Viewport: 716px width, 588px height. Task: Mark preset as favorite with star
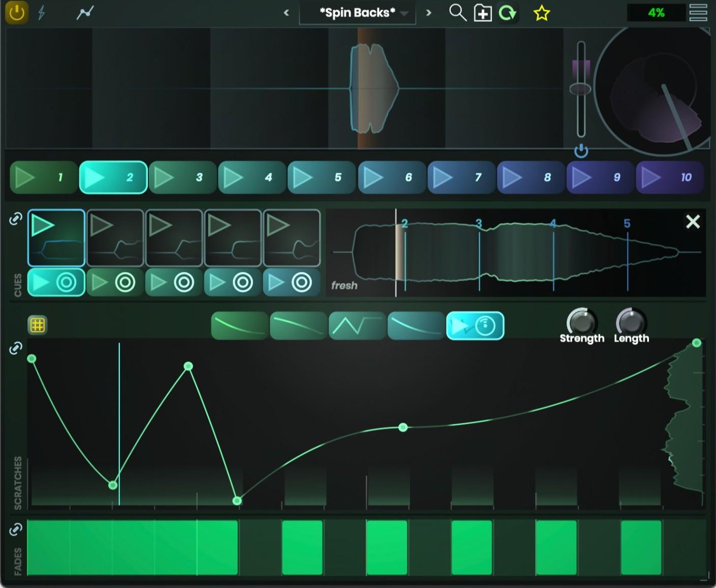pyautogui.click(x=542, y=13)
